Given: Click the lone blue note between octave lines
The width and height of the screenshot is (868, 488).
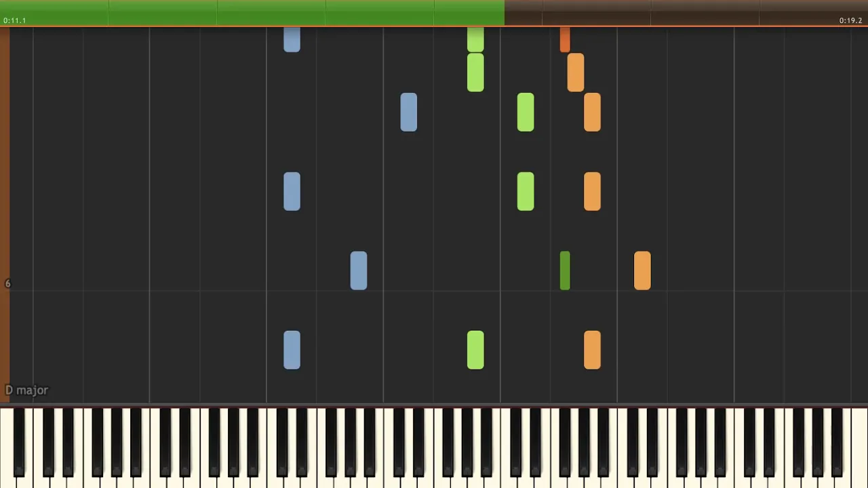Looking at the screenshot, I should coord(409,112).
